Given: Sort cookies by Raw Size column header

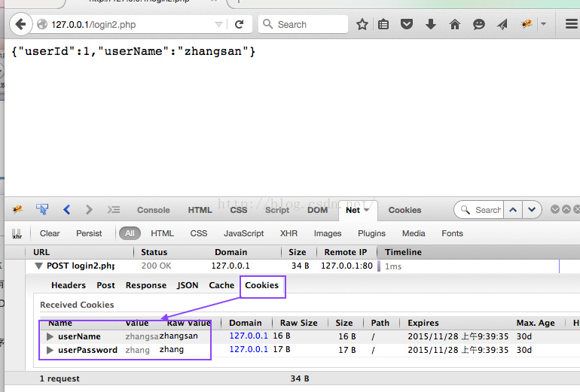Looking at the screenshot, I should click(298, 323).
